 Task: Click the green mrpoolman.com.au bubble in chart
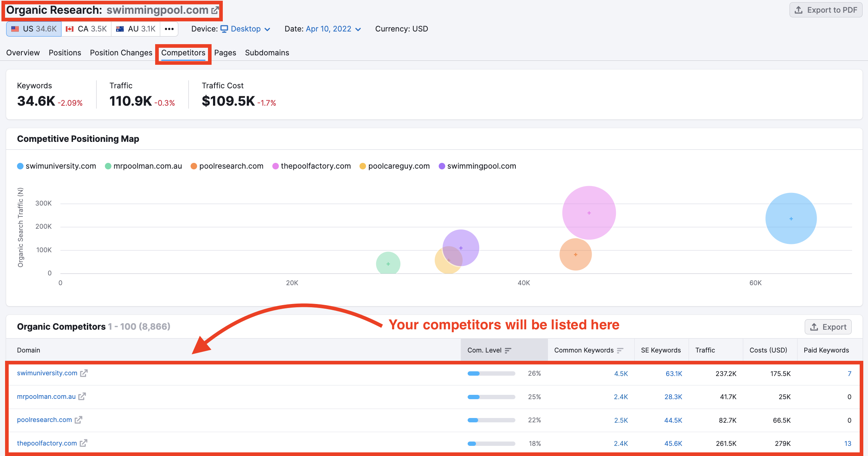pyautogui.click(x=388, y=263)
